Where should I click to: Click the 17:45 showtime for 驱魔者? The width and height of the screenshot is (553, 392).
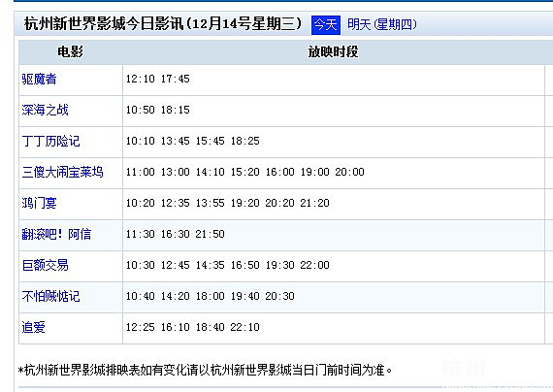coord(176,79)
